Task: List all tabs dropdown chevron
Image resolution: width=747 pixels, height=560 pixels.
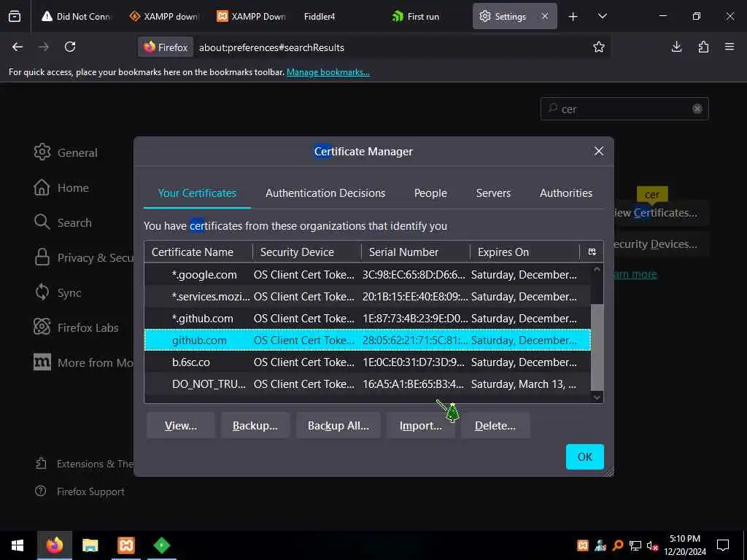Action: pyautogui.click(x=602, y=17)
